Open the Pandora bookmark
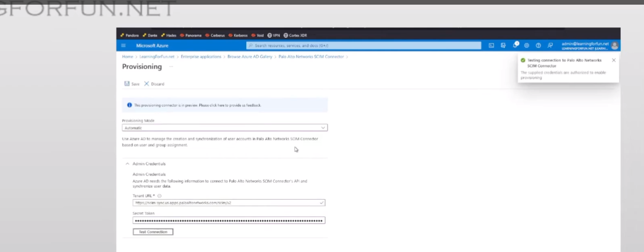Screen dimensions: 644x252 [x=129, y=36]
